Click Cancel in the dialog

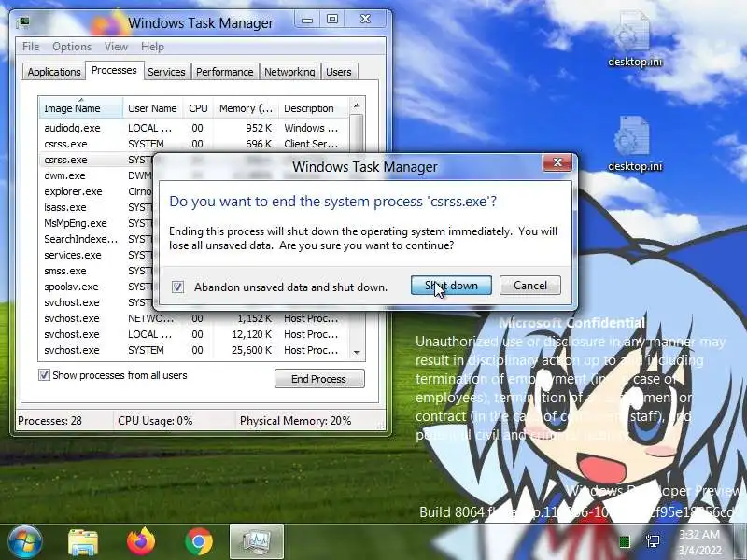tap(530, 286)
